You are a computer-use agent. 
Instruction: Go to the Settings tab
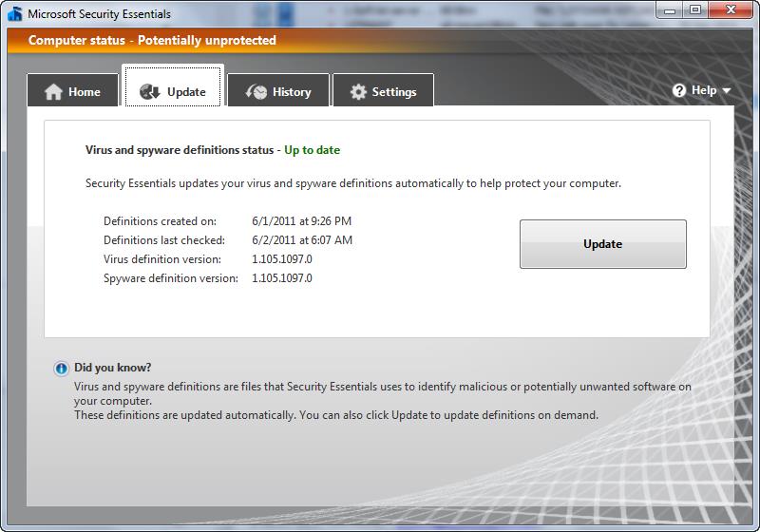click(x=383, y=89)
